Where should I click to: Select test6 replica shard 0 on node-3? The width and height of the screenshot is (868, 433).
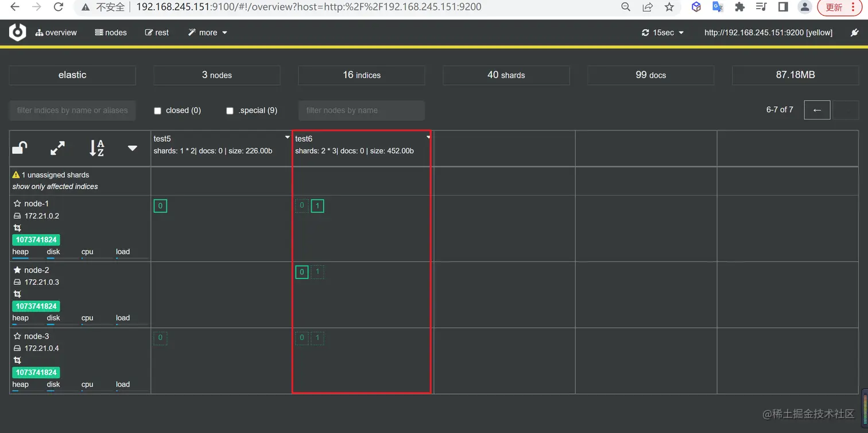point(302,338)
